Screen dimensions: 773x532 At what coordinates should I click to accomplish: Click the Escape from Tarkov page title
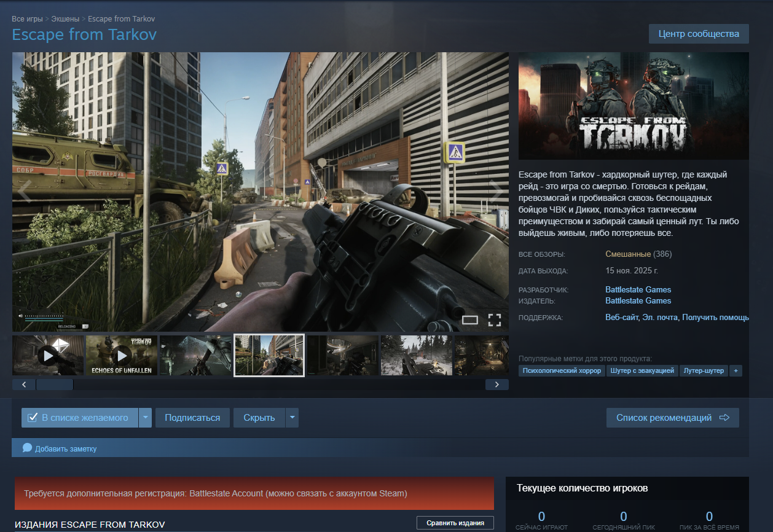pos(84,34)
